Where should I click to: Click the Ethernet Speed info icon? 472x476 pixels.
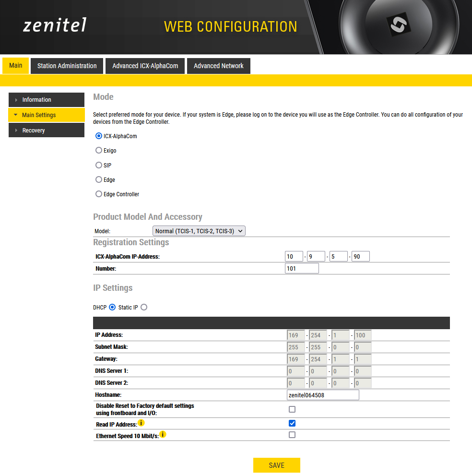click(163, 434)
